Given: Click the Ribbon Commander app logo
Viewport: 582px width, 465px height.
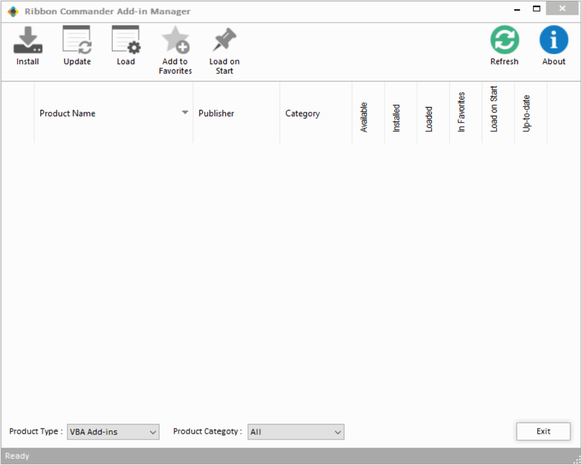Looking at the screenshot, I should (13, 12).
